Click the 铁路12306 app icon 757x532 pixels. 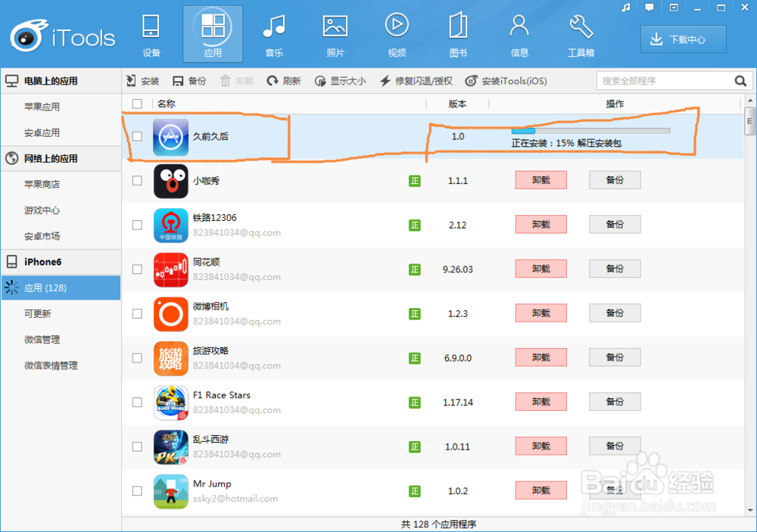coord(171,226)
